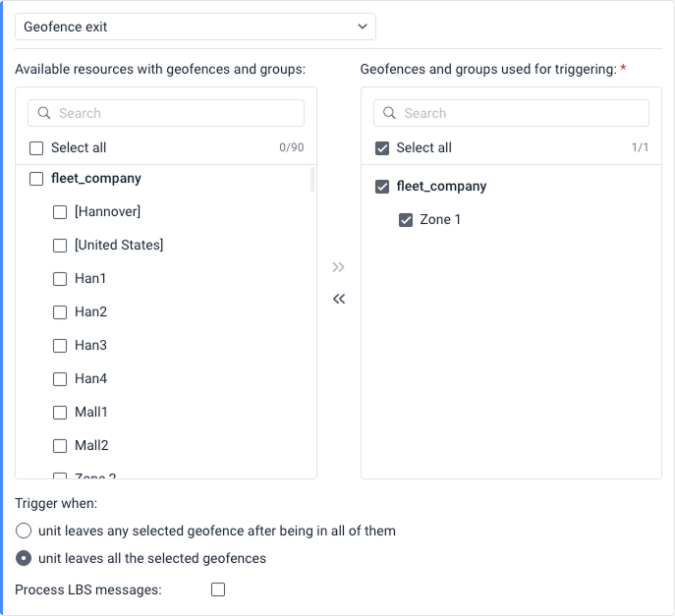Uncheck Select all in triggering list

pyautogui.click(x=382, y=148)
